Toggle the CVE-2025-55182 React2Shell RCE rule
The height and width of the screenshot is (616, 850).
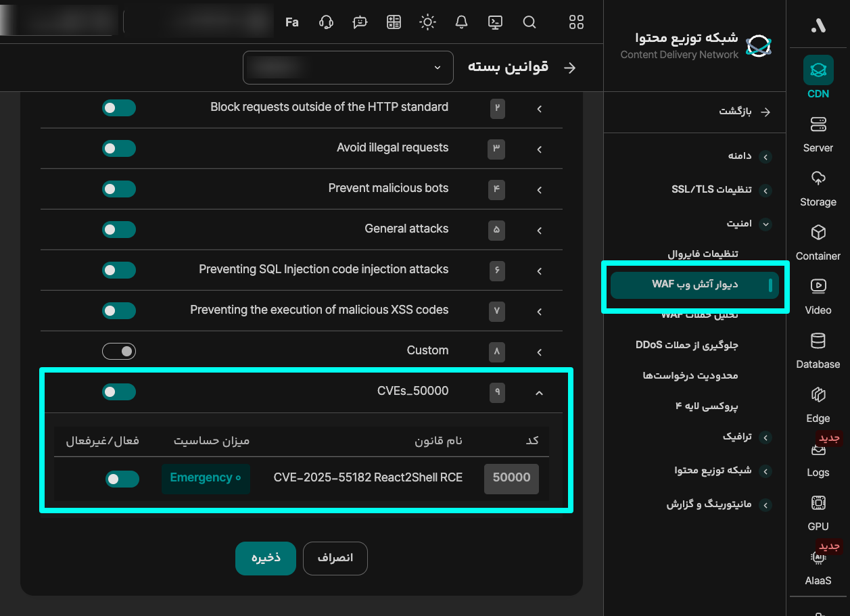pyautogui.click(x=122, y=479)
